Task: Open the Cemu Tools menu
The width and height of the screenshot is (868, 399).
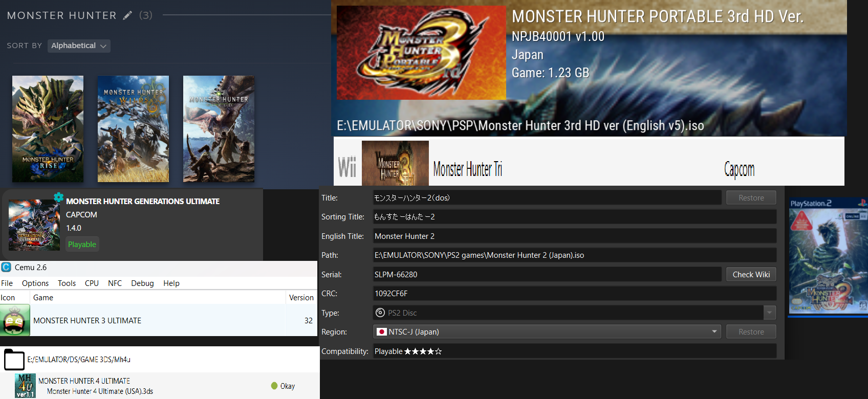Action: [67, 283]
